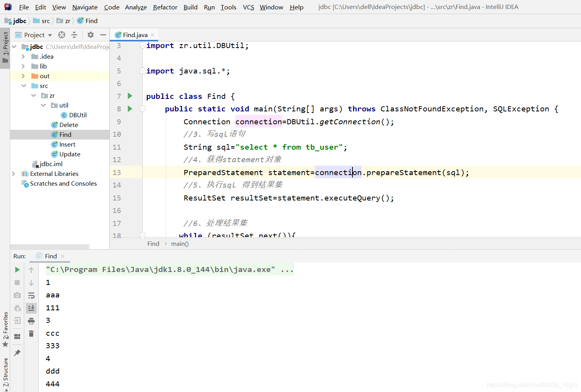Collapse the src folder
Image resolution: width=581 pixels, height=392 pixels.
click(23, 86)
